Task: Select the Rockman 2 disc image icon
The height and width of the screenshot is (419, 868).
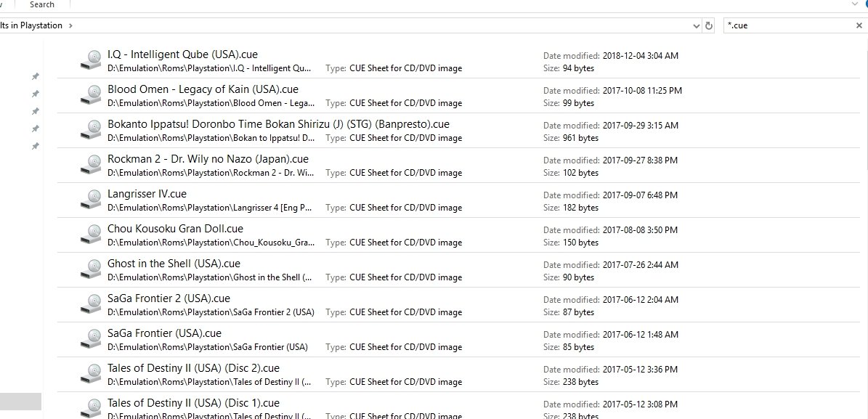Action: click(x=91, y=165)
